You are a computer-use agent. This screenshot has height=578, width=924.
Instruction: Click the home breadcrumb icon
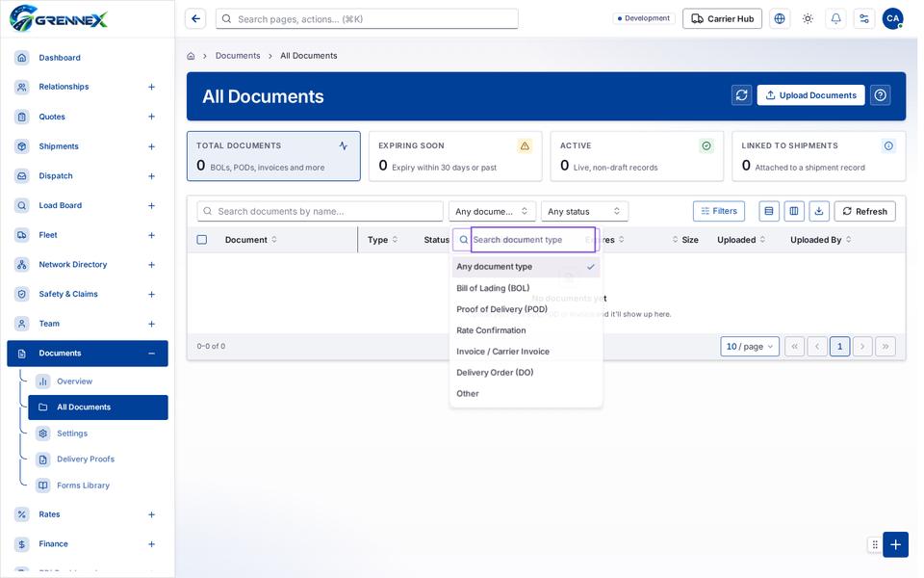click(x=191, y=56)
